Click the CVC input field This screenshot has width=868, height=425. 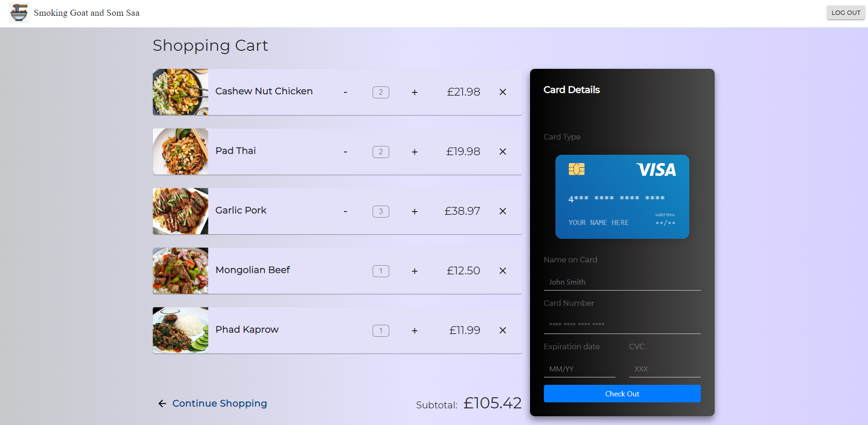pos(665,369)
